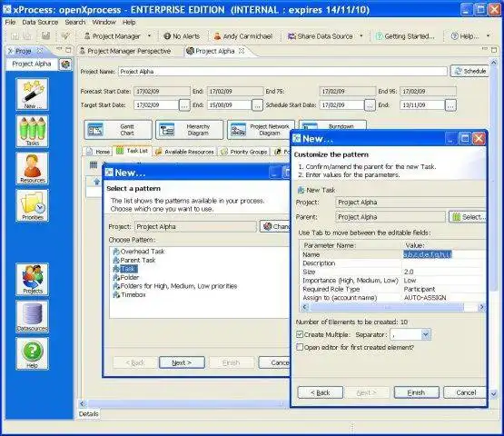Click the Schedule button
This screenshot has height=436, width=504.
(469, 71)
